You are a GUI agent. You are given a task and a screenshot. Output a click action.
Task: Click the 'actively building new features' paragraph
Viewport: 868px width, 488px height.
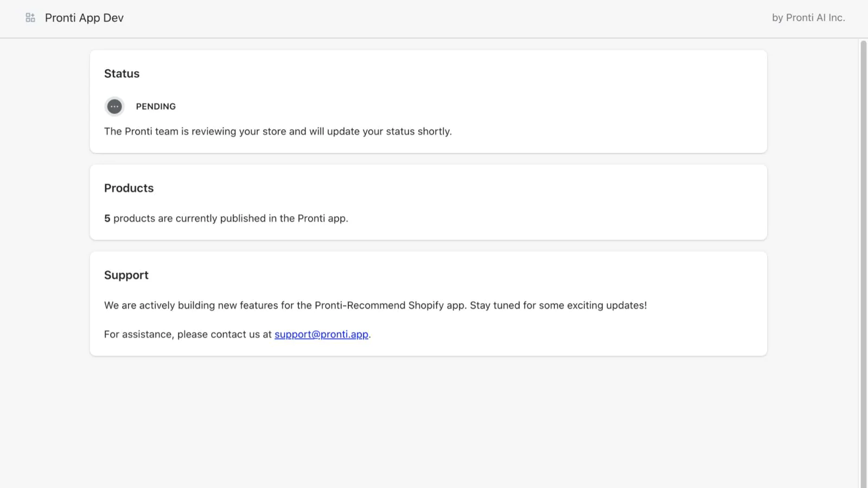[375, 306]
